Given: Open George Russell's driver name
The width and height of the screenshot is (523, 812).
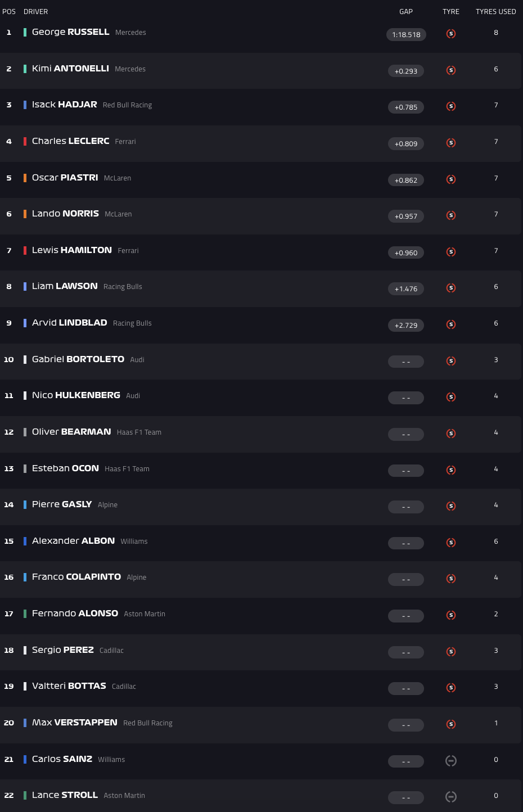Looking at the screenshot, I should (70, 32).
